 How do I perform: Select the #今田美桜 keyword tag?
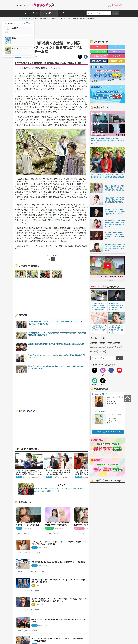(x=94, y=344)
